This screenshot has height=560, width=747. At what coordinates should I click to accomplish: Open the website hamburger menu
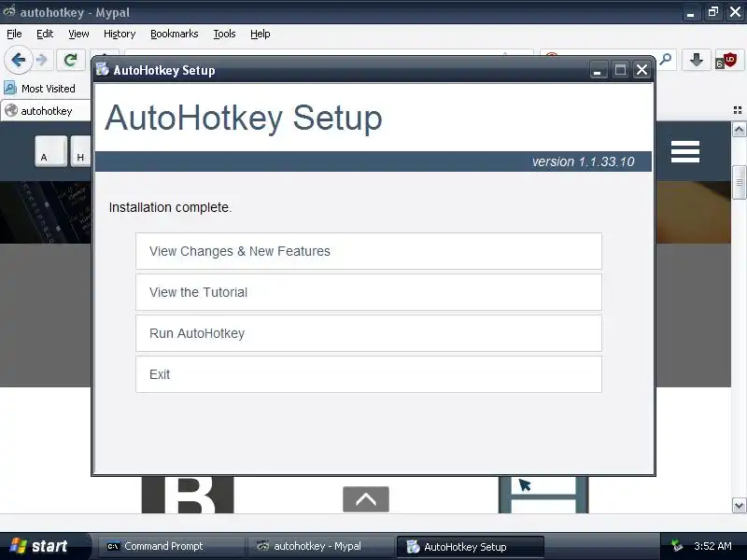tap(685, 151)
